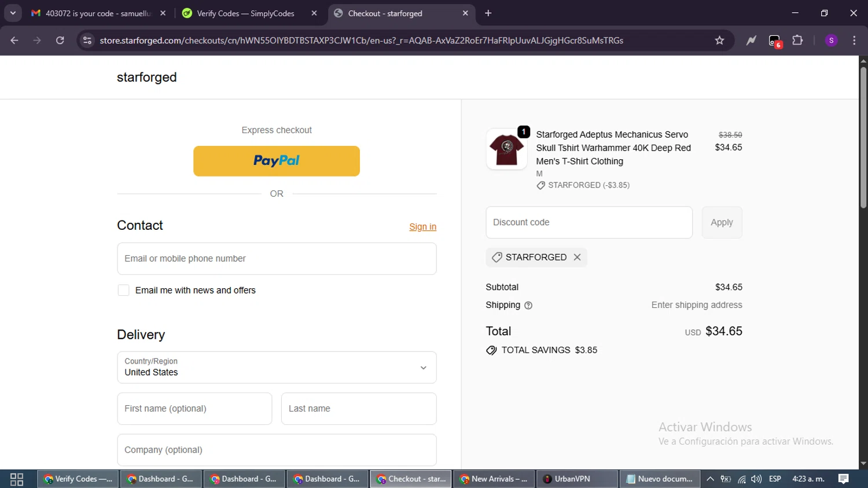Open the notifications action center icon
Image resolution: width=868 pixels, height=488 pixels.
[843, 479]
